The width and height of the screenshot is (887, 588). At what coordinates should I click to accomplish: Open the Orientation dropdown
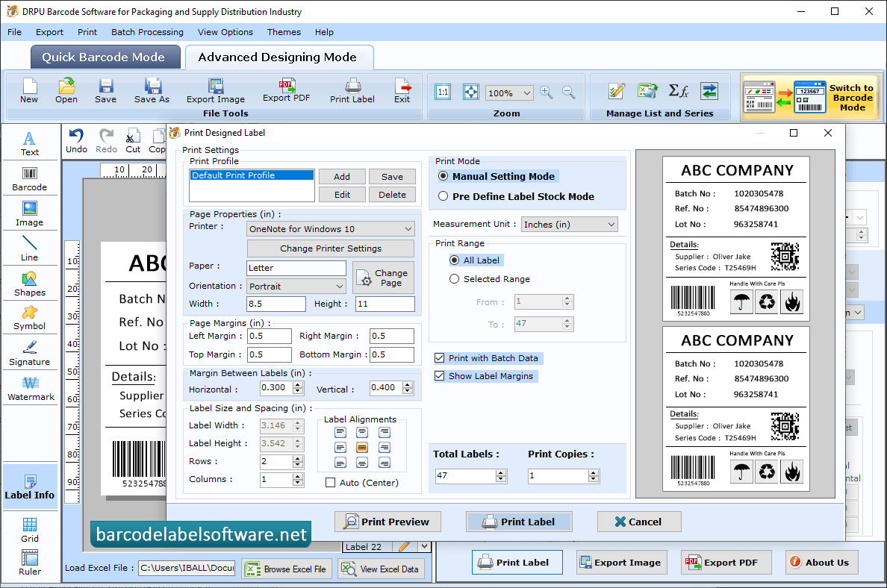coord(296,286)
